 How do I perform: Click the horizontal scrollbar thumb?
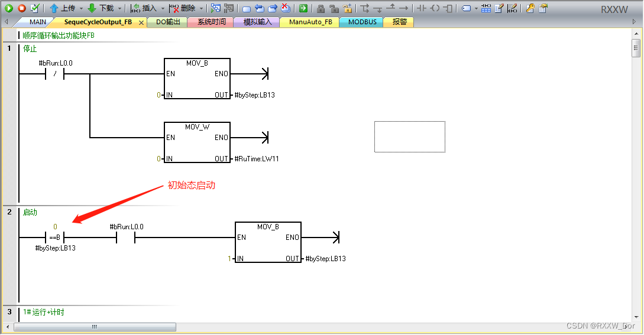[x=95, y=327]
